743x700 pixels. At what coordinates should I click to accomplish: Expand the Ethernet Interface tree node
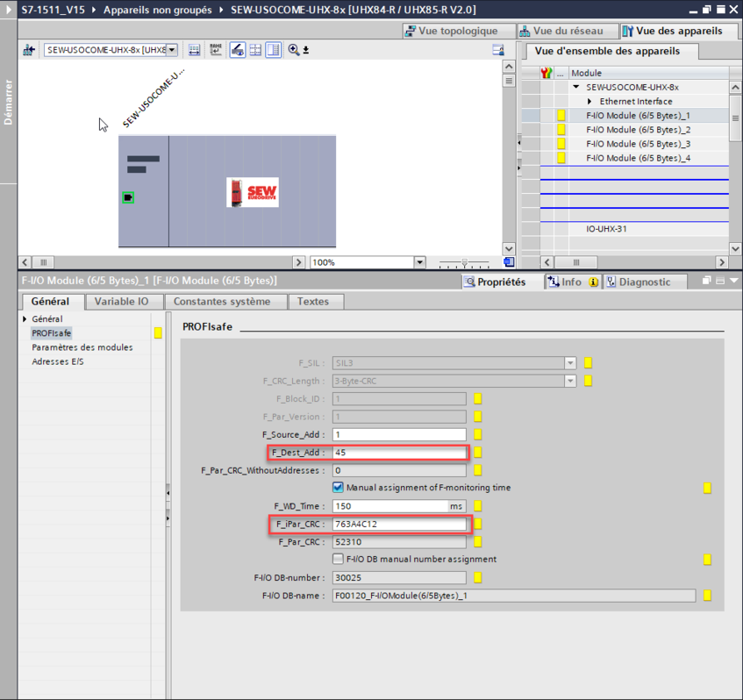590,102
